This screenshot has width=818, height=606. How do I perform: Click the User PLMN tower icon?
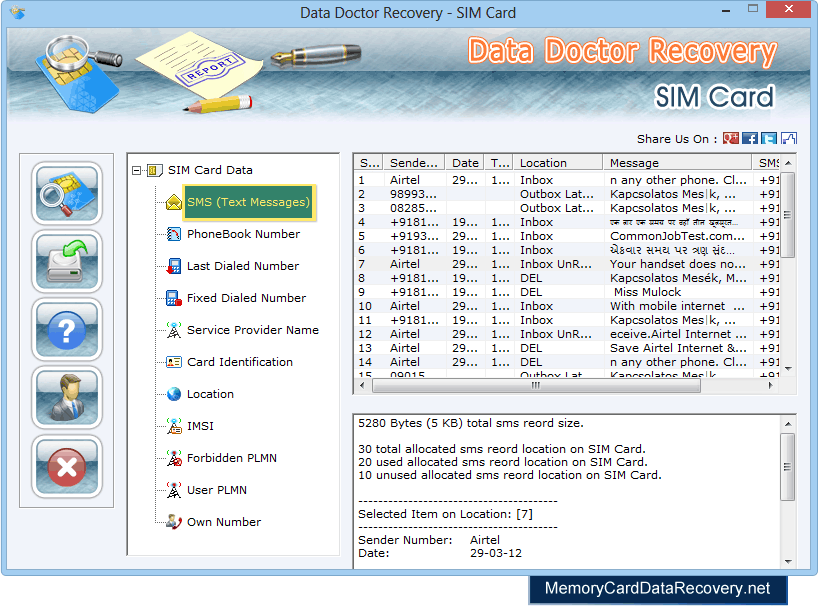[x=174, y=490]
